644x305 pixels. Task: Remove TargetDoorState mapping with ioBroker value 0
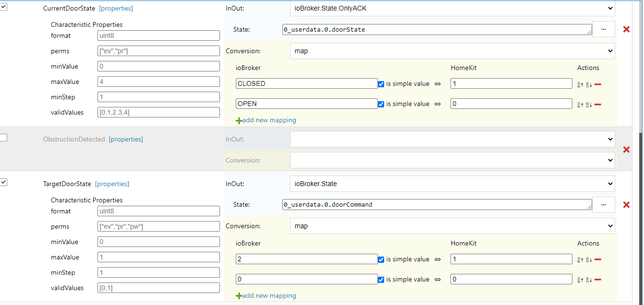[x=598, y=280]
